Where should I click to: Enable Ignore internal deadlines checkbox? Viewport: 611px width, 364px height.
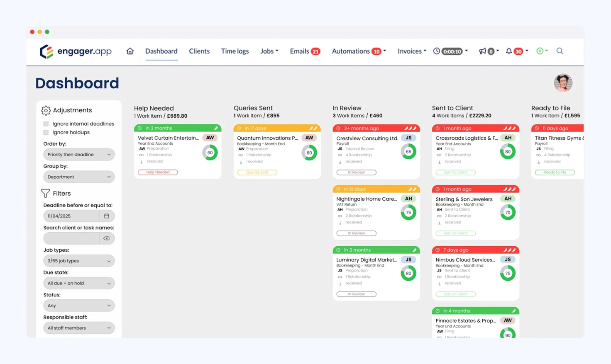coord(46,124)
